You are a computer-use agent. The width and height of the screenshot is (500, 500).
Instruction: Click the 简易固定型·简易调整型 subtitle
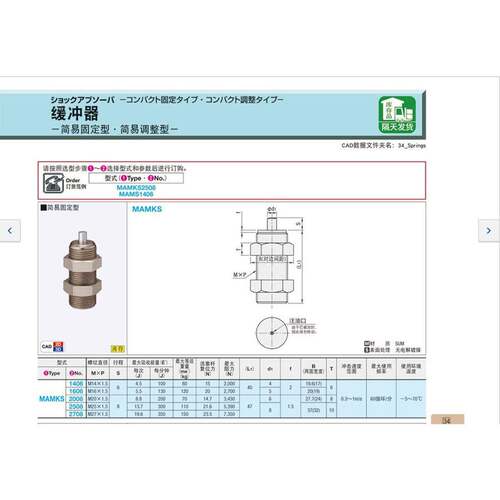[x=115, y=129]
